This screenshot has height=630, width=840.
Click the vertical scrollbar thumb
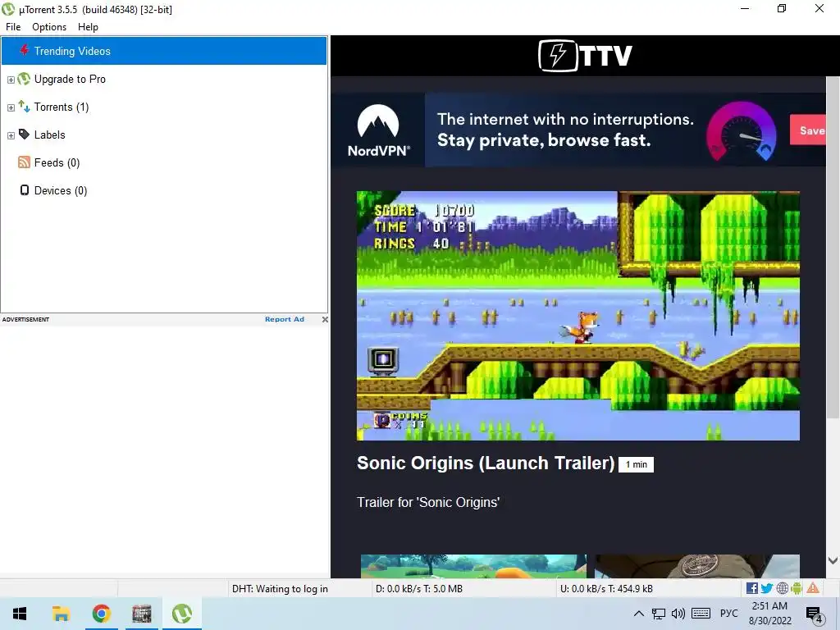pos(833,247)
